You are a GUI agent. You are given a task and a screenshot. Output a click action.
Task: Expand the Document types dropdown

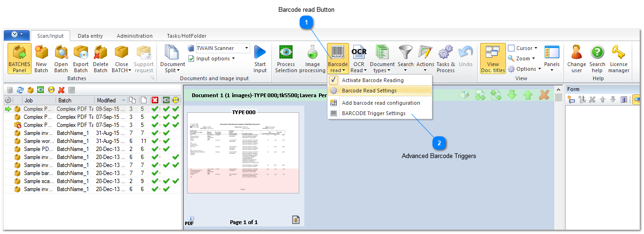(x=382, y=70)
